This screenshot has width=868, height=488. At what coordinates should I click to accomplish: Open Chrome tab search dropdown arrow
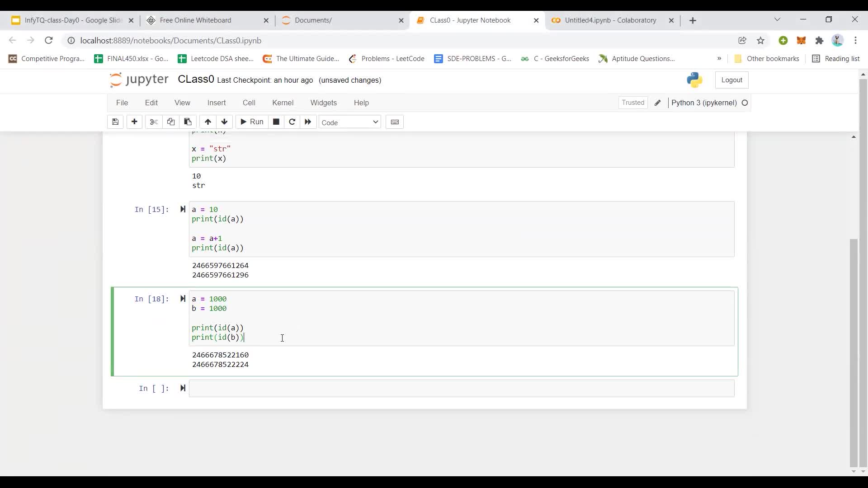click(x=777, y=20)
